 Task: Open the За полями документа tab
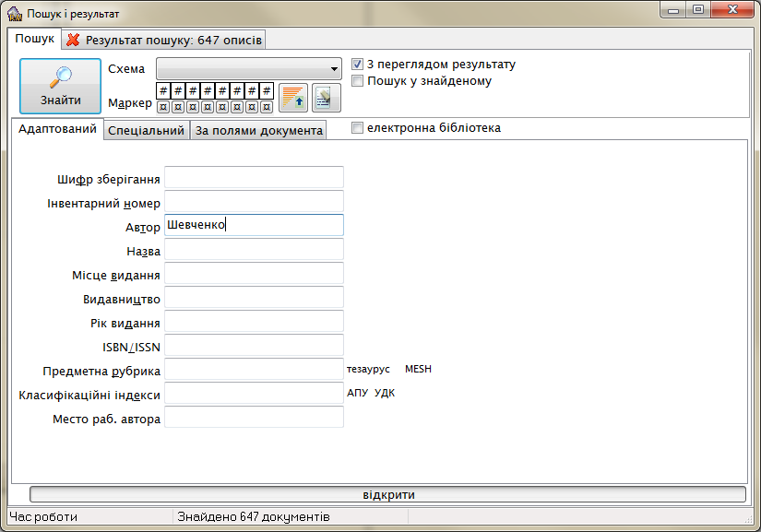point(258,131)
